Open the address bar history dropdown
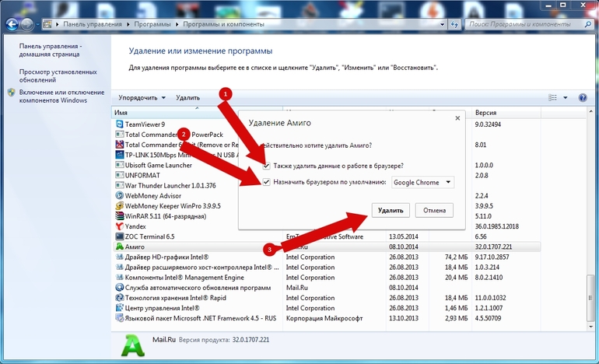This screenshot has width=599, height=364. pyautogui.click(x=443, y=24)
